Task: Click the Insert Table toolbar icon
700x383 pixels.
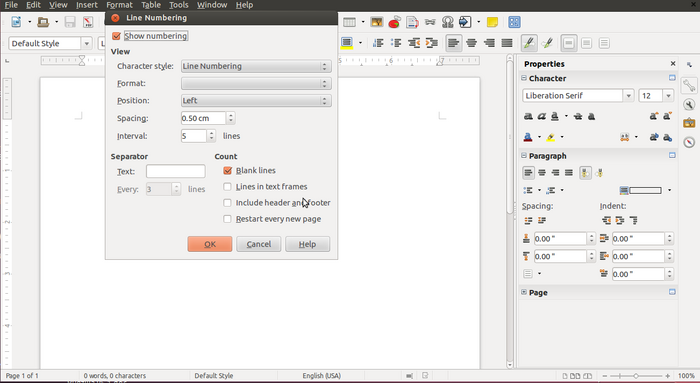Action: [349, 22]
